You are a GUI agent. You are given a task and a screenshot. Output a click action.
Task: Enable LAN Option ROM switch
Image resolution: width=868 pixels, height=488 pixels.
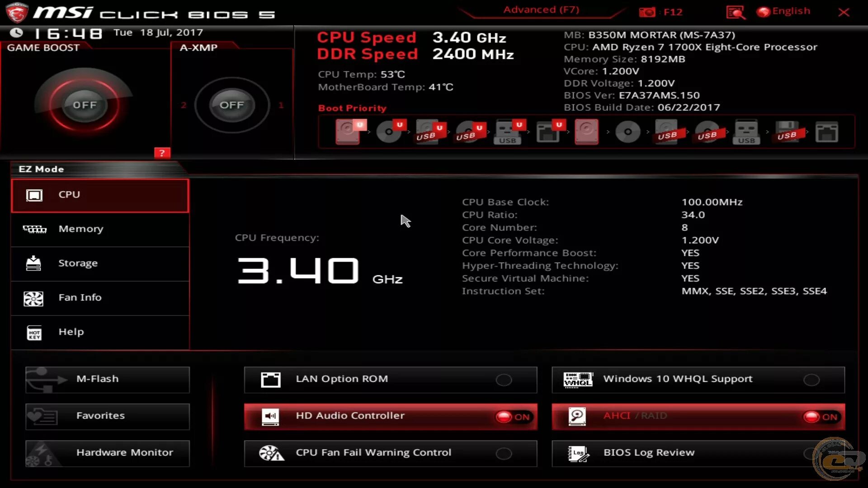pyautogui.click(x=504, y=380)
